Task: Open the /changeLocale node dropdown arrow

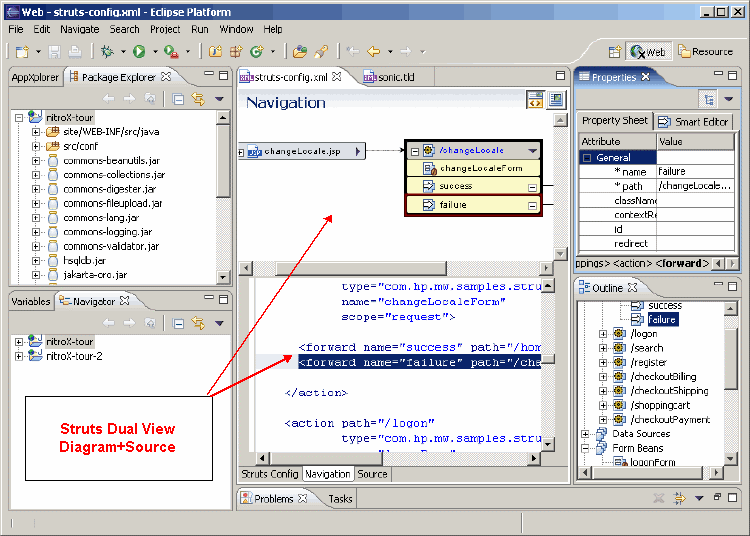Action: 532,151
